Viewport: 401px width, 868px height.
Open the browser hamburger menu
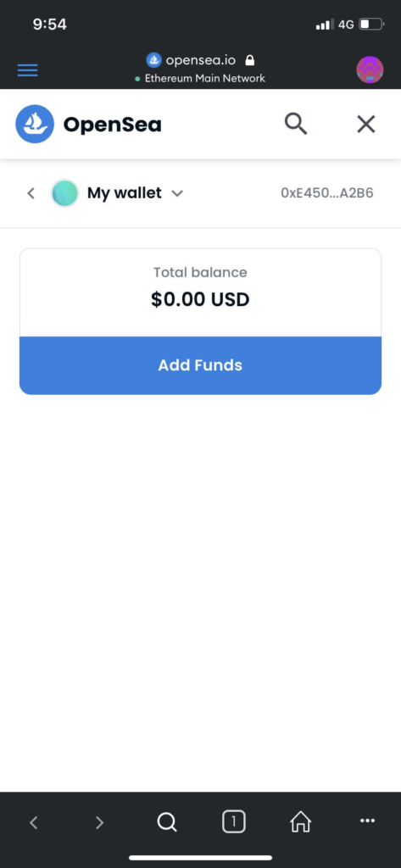pos(28,70)
